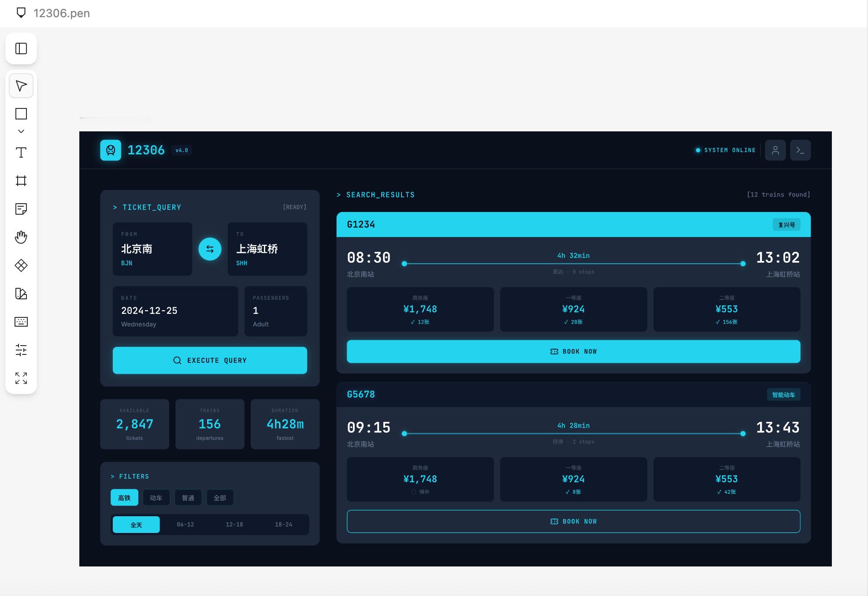868x596 pixels.
Task: Select the 全天 time filter tab
Action: pos(136,525)
